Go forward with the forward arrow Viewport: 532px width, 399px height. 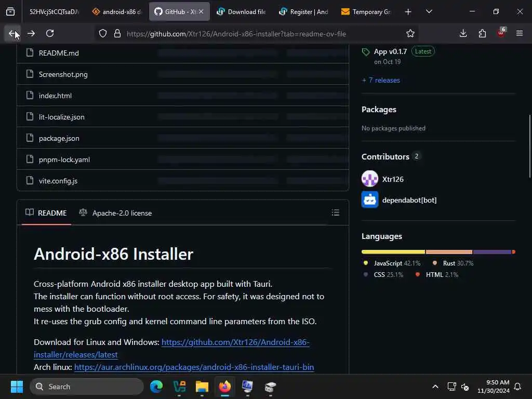31,34
